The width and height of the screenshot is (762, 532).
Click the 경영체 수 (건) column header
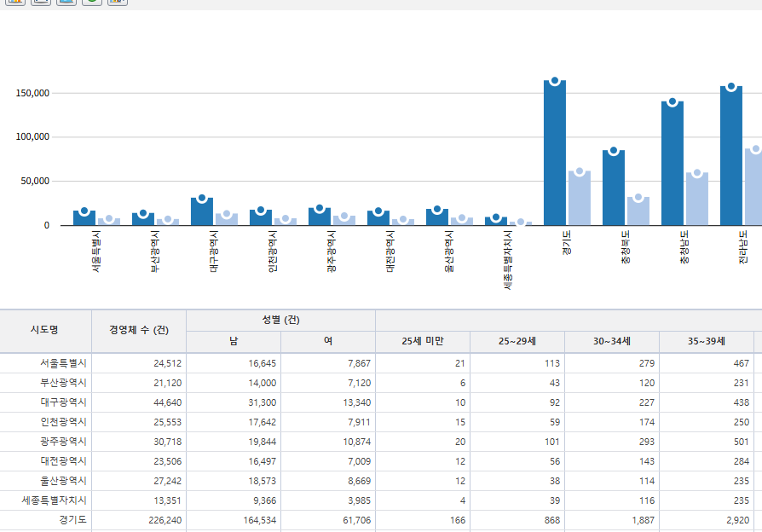(139, 330)
